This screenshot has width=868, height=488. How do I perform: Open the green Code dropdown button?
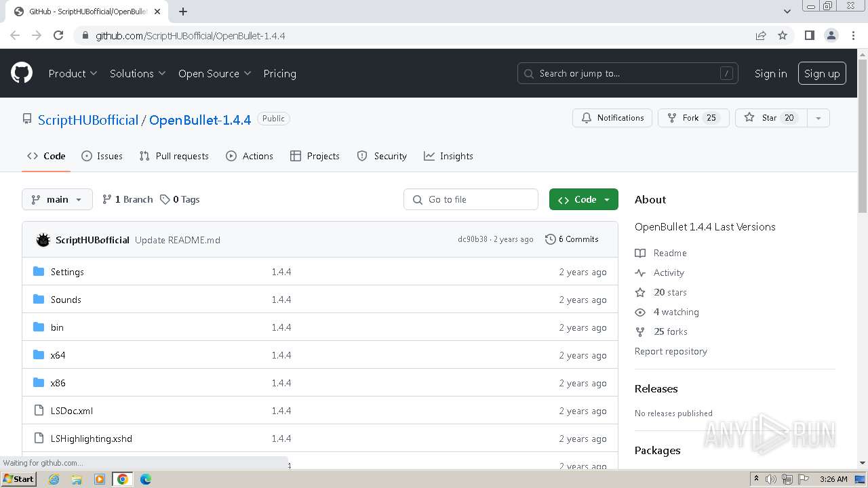(583, 199)
